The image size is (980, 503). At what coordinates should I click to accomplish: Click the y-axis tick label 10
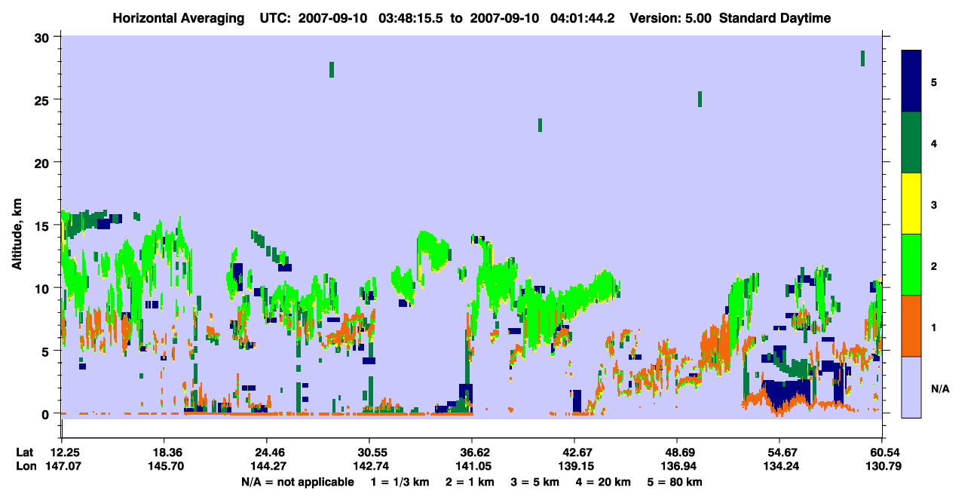pos(44,288)
